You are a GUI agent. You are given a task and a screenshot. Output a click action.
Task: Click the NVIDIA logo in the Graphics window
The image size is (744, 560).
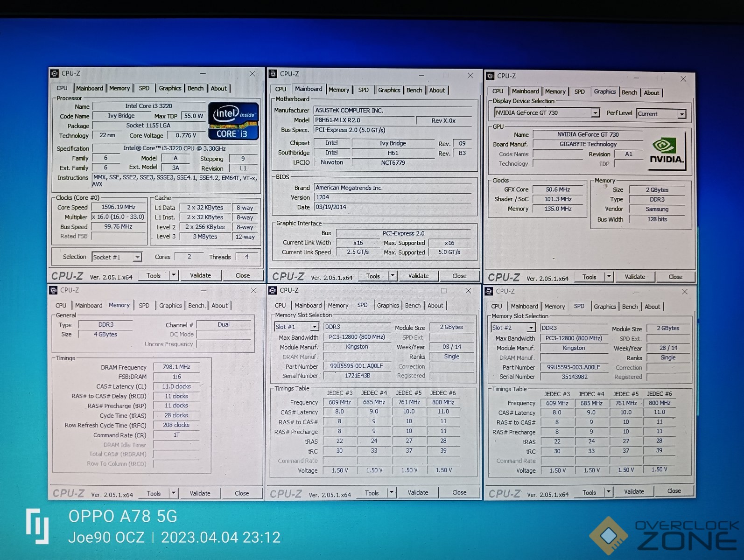(667, 151)
